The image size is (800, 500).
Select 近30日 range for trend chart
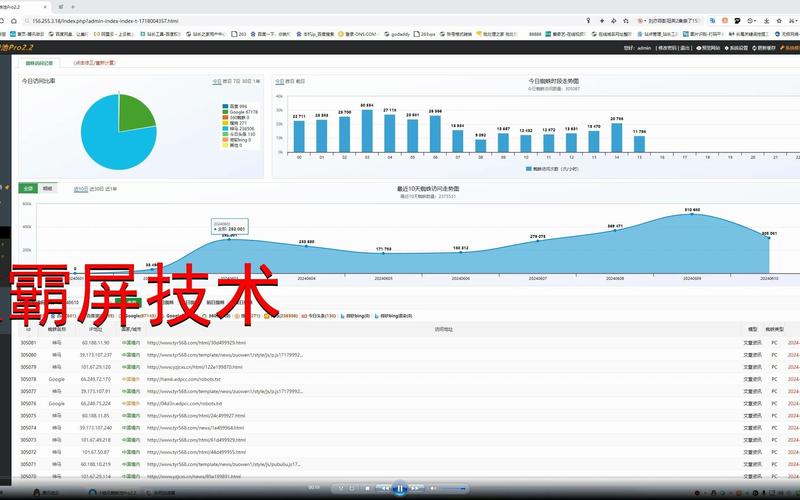point(96,189)
